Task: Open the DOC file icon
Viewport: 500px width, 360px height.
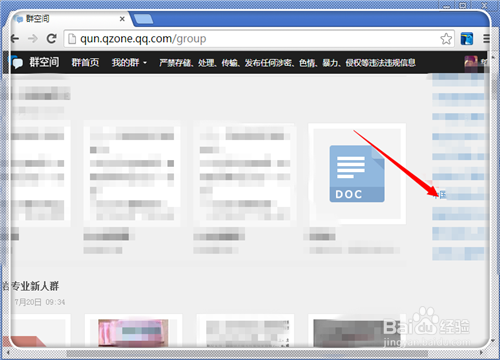Action: (x=357, y=174)
